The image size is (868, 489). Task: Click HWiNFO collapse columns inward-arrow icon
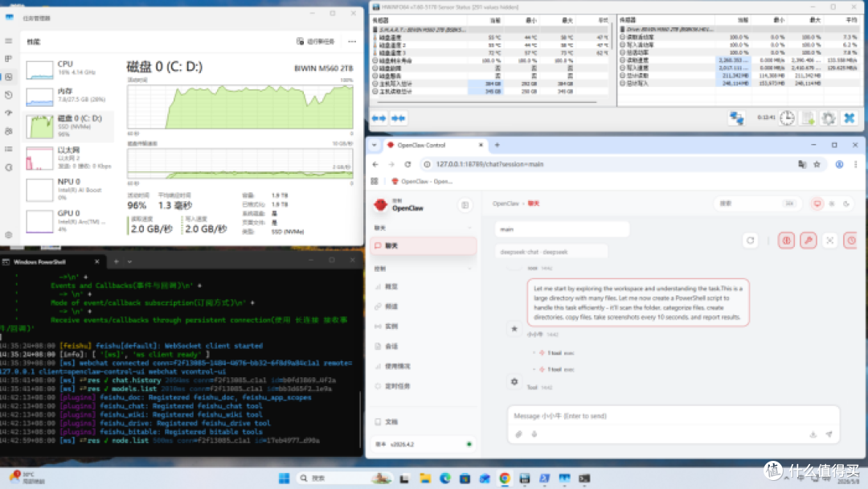(399, 118)
